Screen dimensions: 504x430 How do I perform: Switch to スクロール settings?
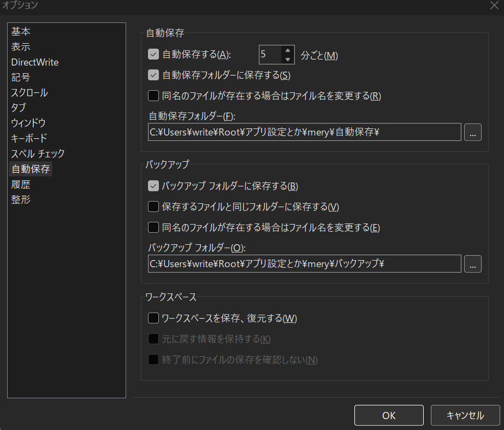pos(29,93)
